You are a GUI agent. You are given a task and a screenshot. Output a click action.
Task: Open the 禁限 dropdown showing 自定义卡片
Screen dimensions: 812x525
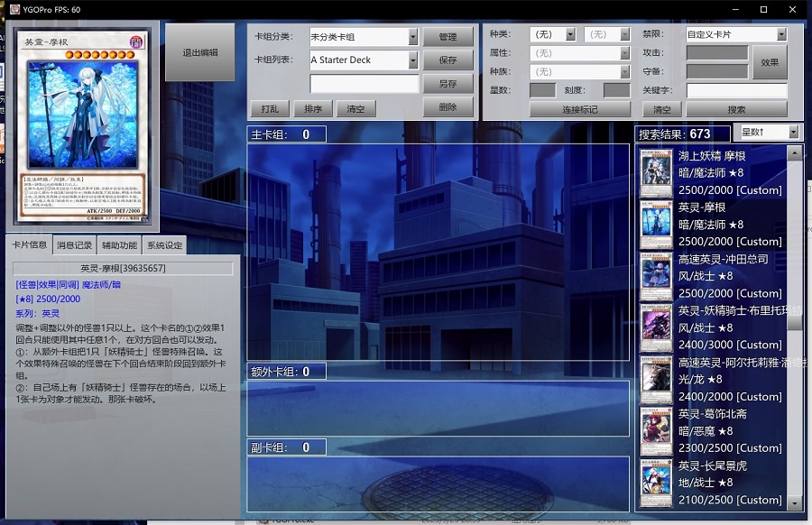(780, 34)
